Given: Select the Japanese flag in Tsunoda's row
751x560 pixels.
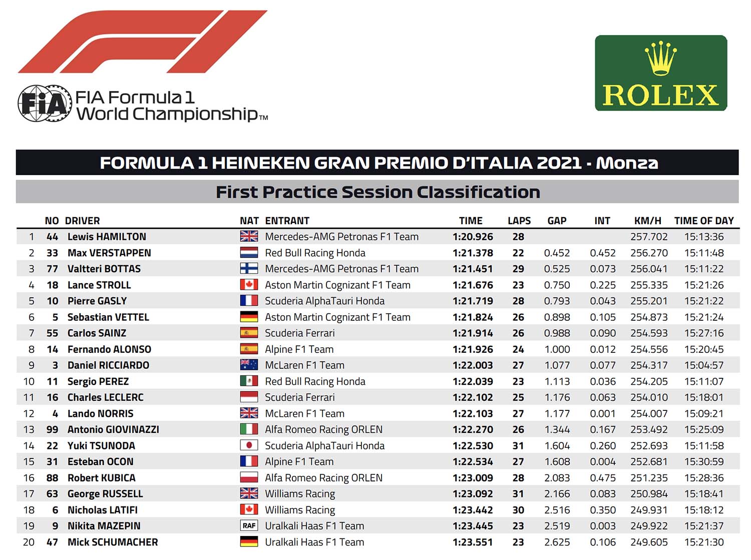Looking at the screenshot, I should pos(249,445).
